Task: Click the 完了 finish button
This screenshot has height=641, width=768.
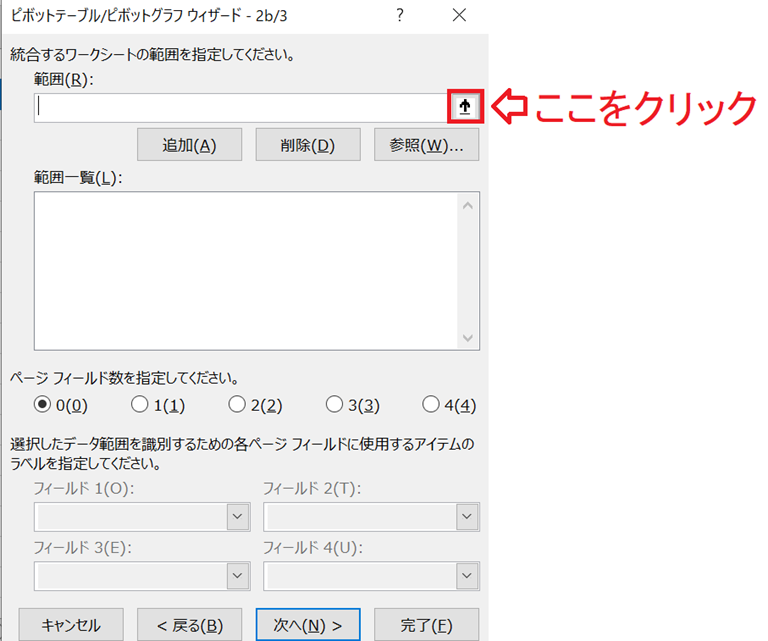Action: click(x=426, y=625)
